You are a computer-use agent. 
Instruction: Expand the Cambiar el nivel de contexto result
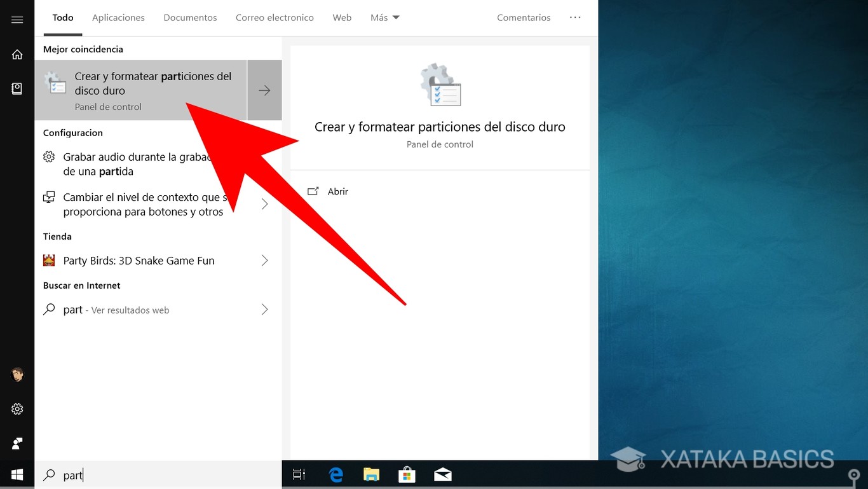click(264, 204)
